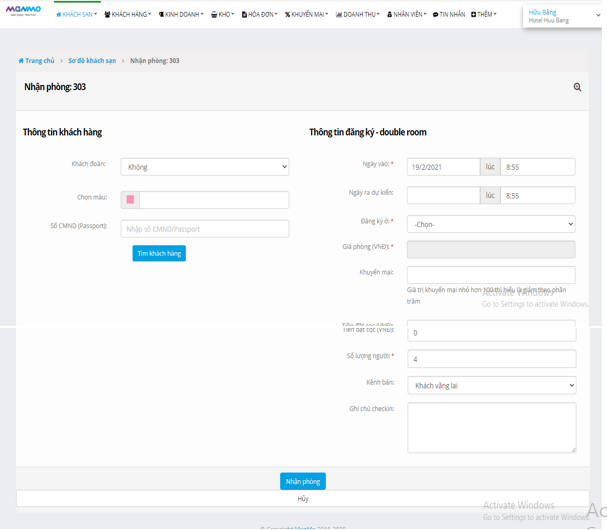This screenshot has width=607, height=530.
Task: Click the Số CMND passport input field
Action: click(204, 229)
